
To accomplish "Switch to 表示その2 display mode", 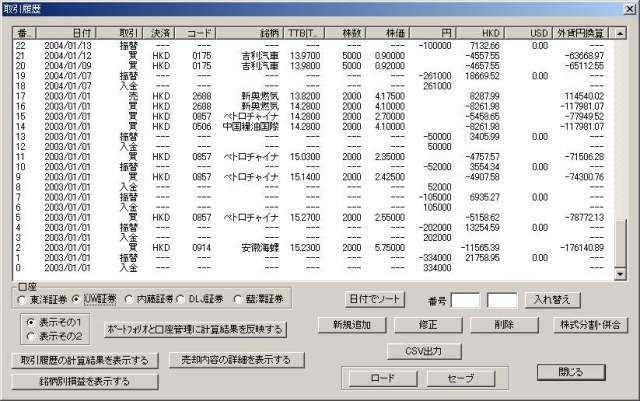I will click(32, 336).
